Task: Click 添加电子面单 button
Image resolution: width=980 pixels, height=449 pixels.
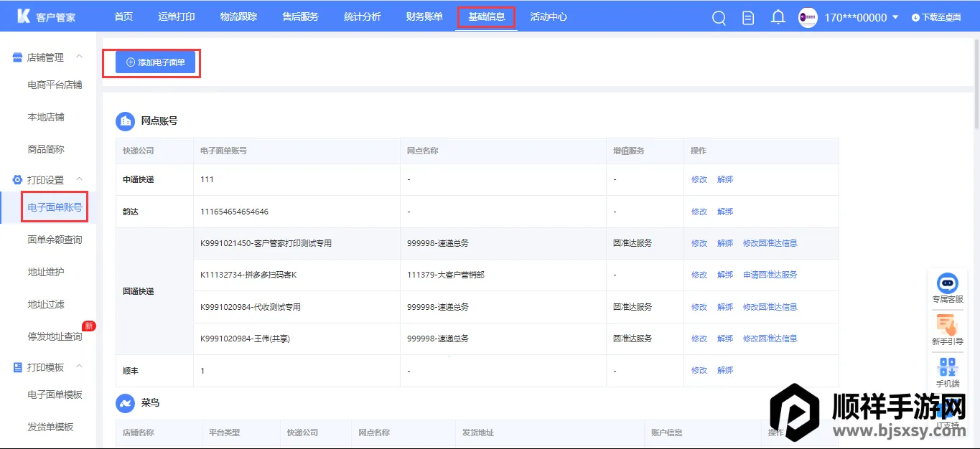Action: [x=155, y=62]
